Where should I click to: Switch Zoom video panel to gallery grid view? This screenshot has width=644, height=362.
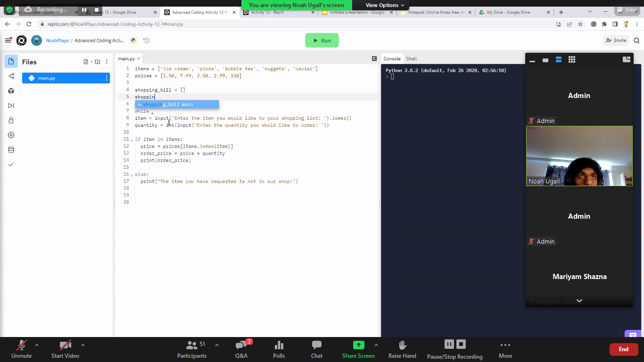point(572,59)
